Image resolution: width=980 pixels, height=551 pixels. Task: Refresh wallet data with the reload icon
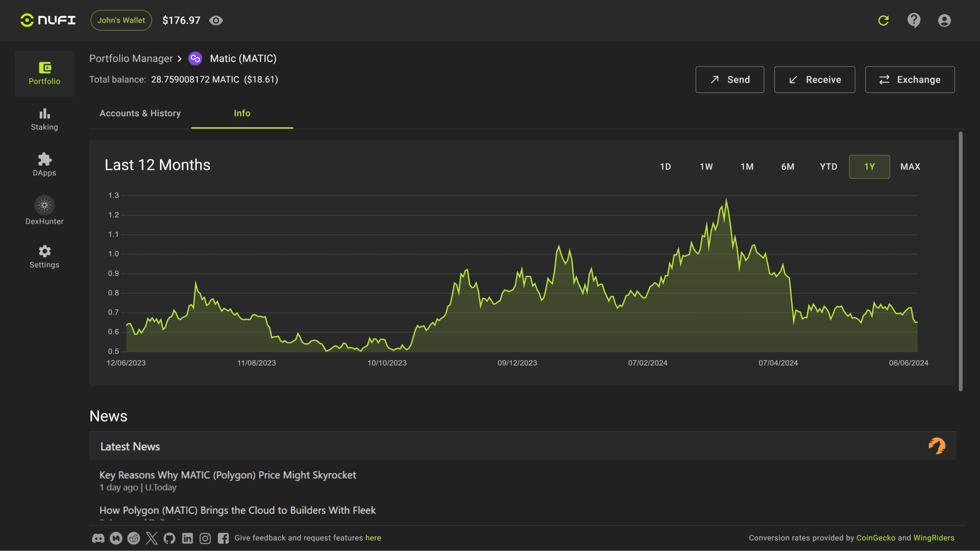coord(884,20)
